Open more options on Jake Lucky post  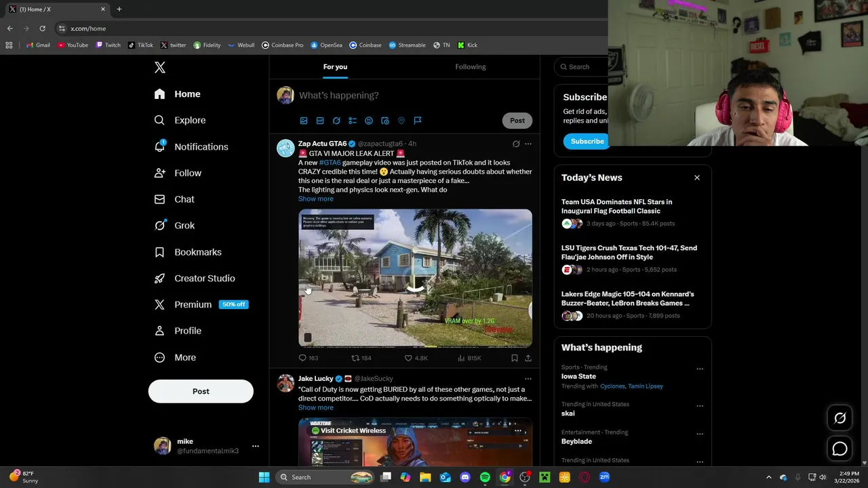coord(528,379)
